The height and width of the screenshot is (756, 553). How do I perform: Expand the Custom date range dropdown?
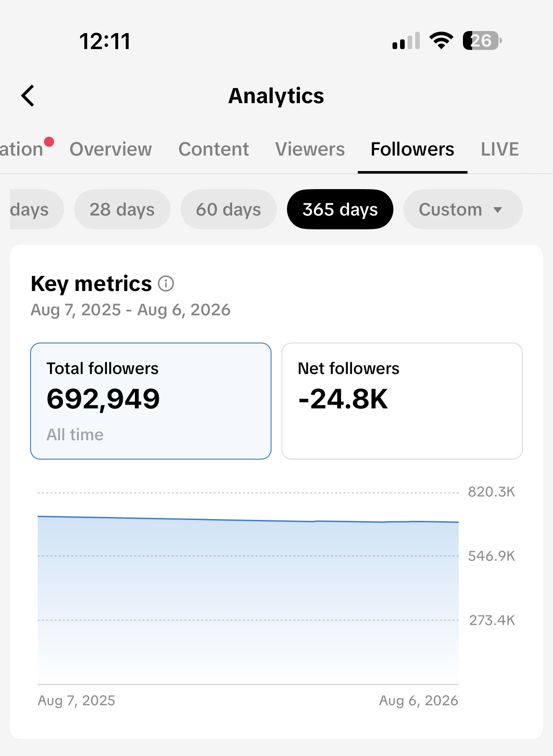pyautogui.click(x=463, y=209)
